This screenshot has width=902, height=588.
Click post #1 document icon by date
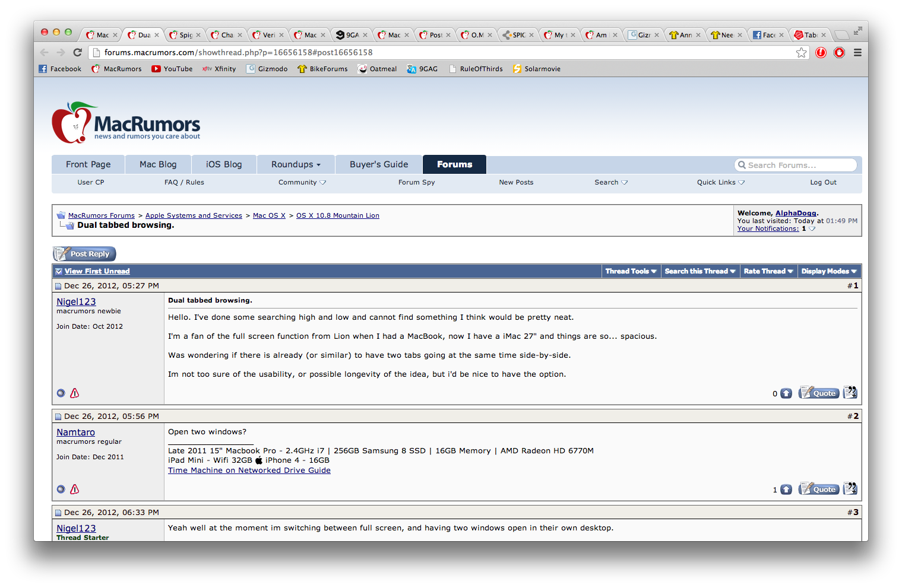click(x=58, y=286)
